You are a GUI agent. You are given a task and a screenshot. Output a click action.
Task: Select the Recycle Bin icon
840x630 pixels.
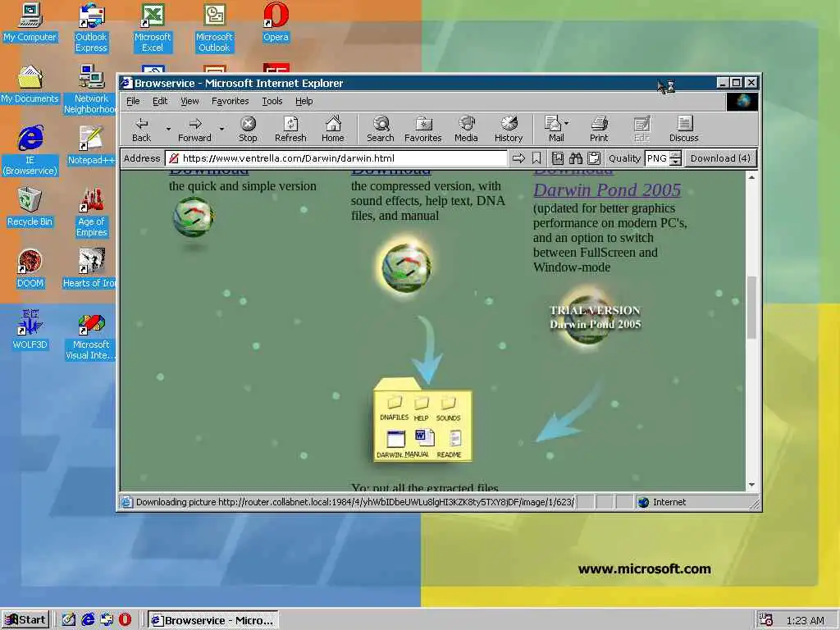[30, 208]
